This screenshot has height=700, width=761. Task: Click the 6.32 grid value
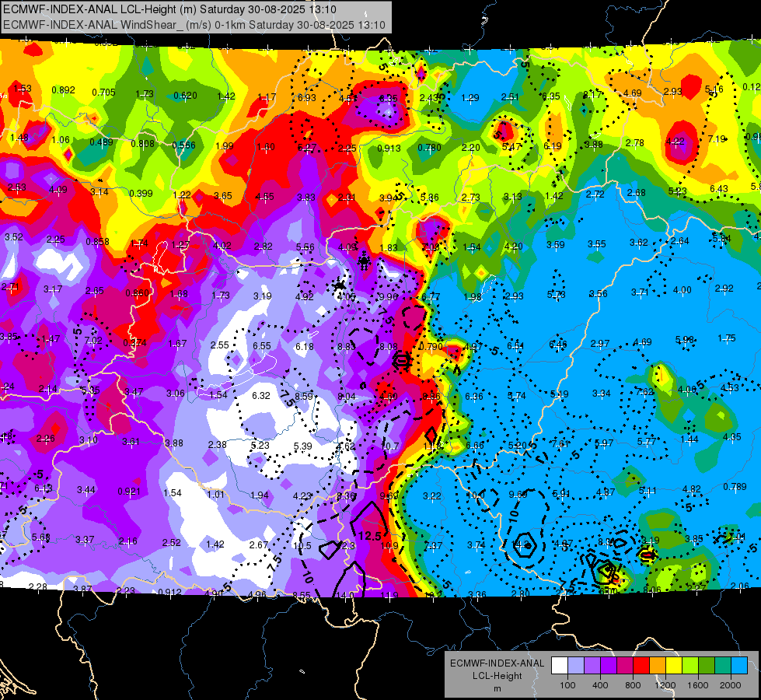coord(261,395)
